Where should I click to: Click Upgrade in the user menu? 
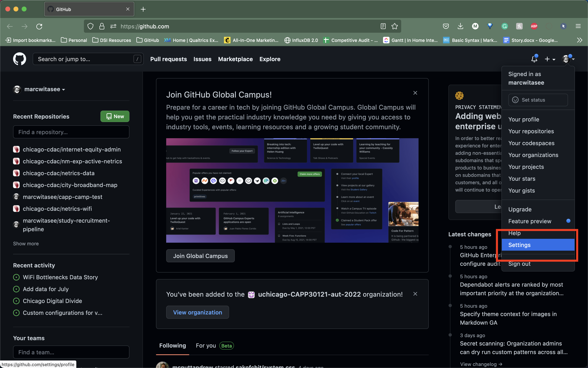(x=538, y=209)
